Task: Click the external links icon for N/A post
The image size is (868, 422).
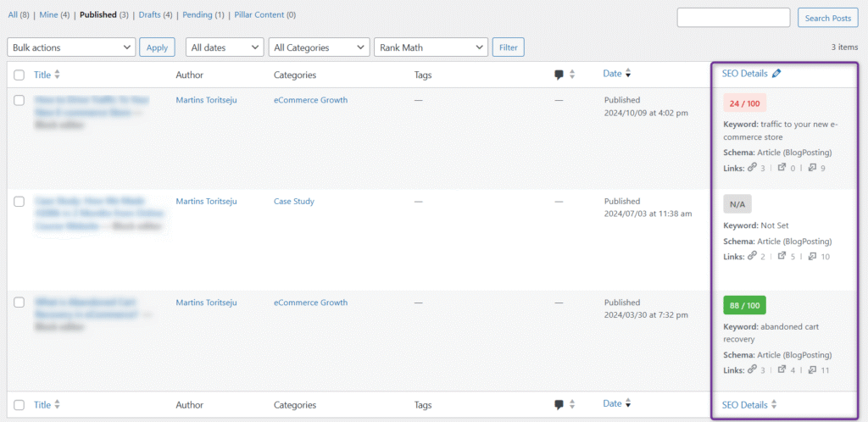Action: click(x=782, y=256)
